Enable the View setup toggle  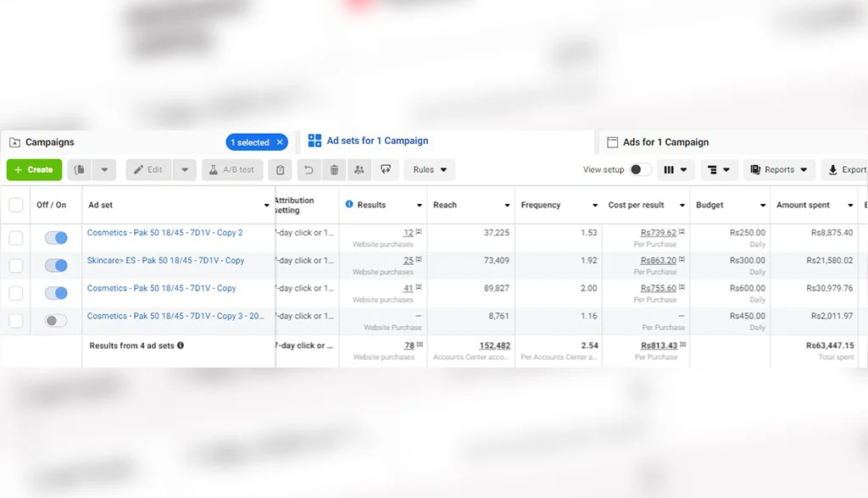pos(641,169)
